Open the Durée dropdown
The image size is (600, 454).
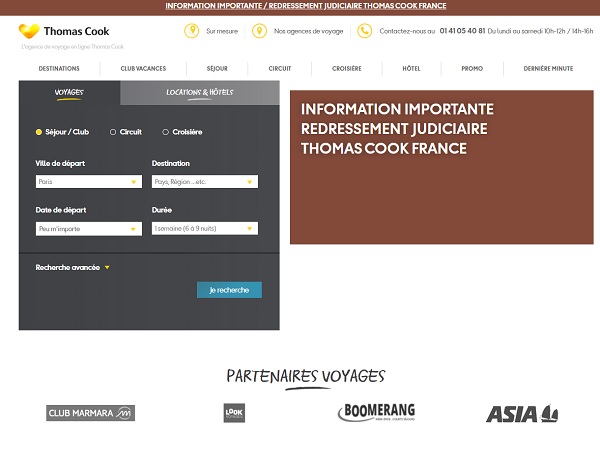[204, 229]
